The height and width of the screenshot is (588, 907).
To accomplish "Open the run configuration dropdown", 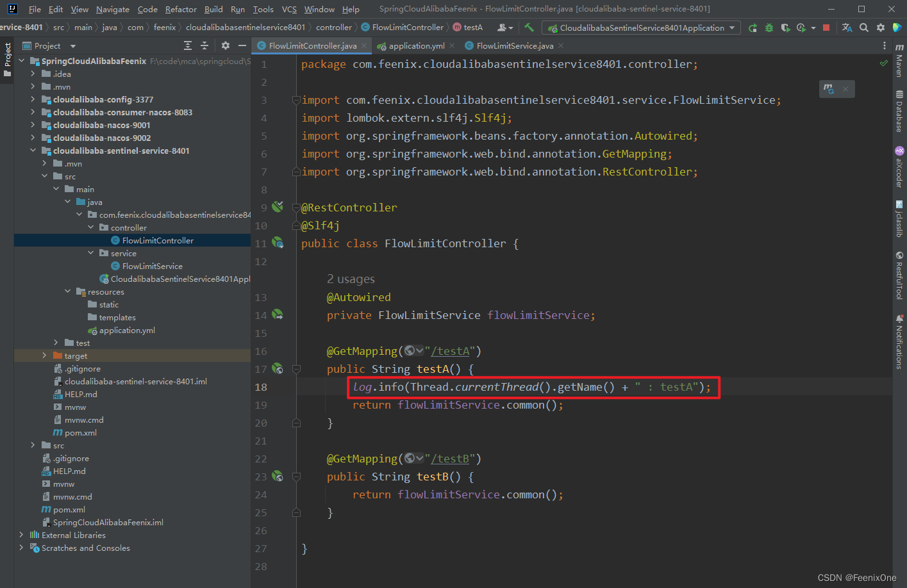I will (641, 28).
